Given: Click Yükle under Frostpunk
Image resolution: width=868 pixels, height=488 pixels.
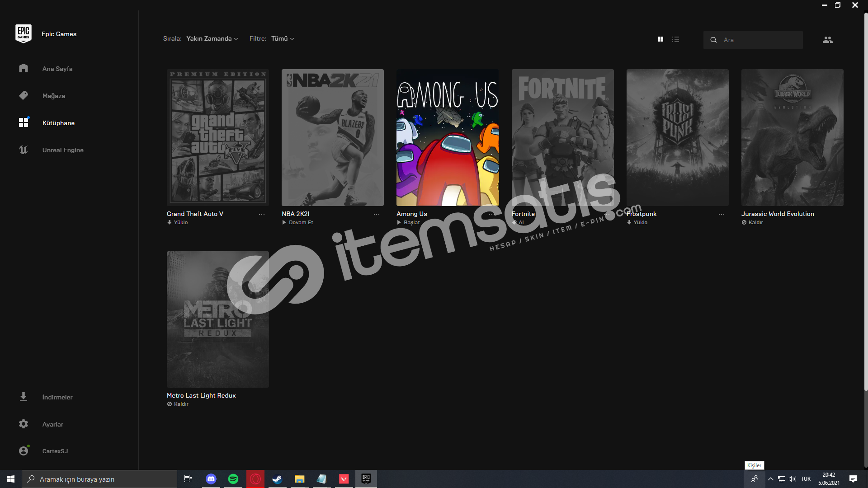Looking at the screenshot, I should (x=637, y=222).
